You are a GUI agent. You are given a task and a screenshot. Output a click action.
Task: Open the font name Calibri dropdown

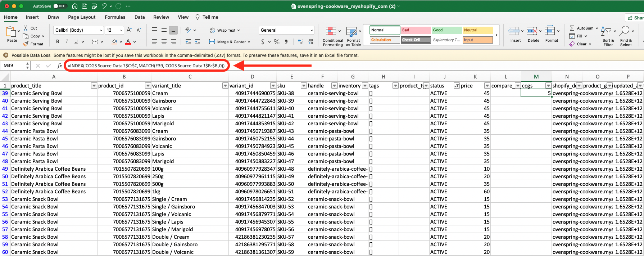(100, 30)
